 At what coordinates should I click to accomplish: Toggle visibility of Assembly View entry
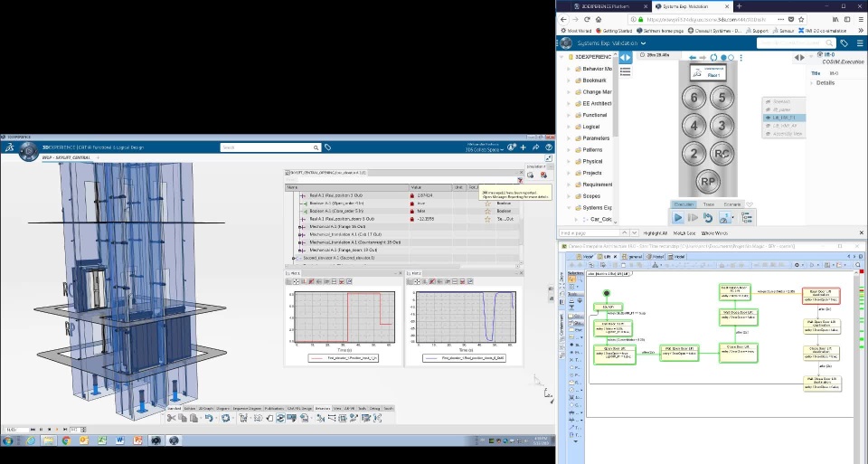point(768,134)
